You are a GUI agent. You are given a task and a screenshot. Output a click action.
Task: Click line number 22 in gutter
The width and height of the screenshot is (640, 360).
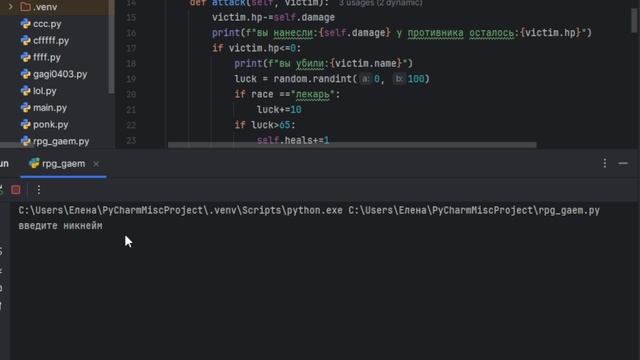[131, 125]
